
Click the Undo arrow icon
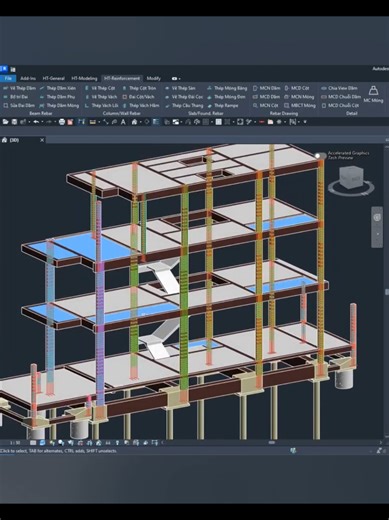[x=36, y=122]
